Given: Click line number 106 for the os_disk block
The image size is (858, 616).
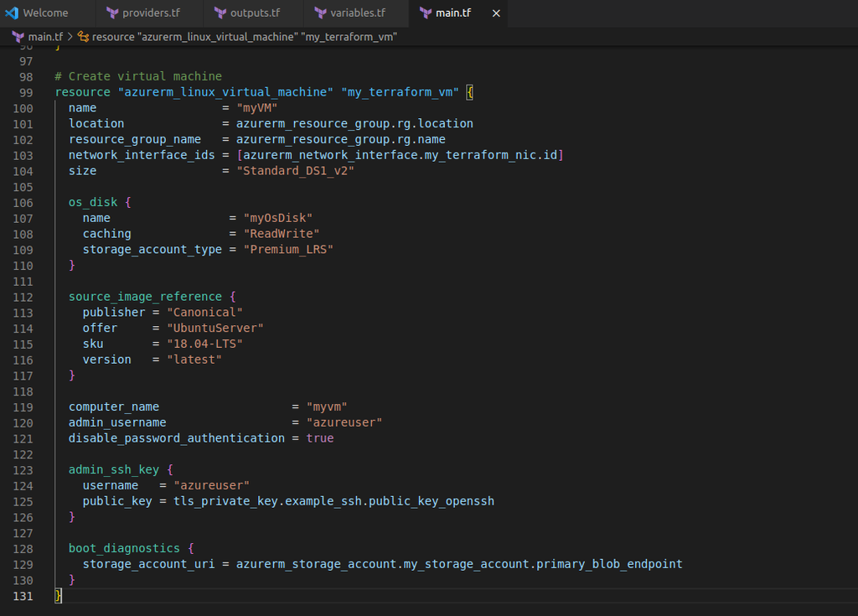Looking at the screenshot, I should [x=23, y=203].
